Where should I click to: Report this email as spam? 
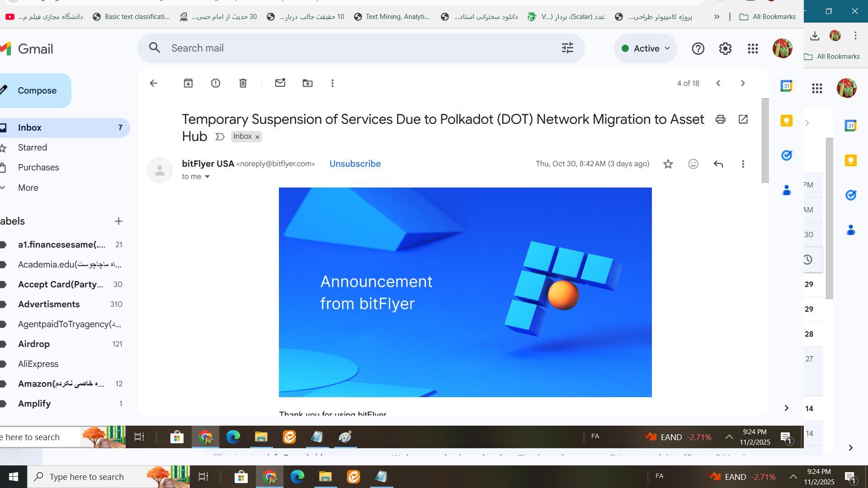pos(216,83)
